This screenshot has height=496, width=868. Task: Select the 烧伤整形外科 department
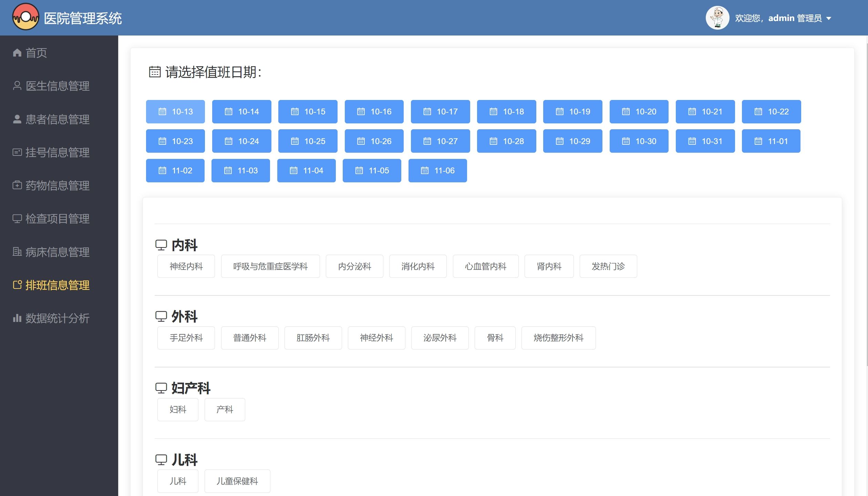click(x=558, y=338)
